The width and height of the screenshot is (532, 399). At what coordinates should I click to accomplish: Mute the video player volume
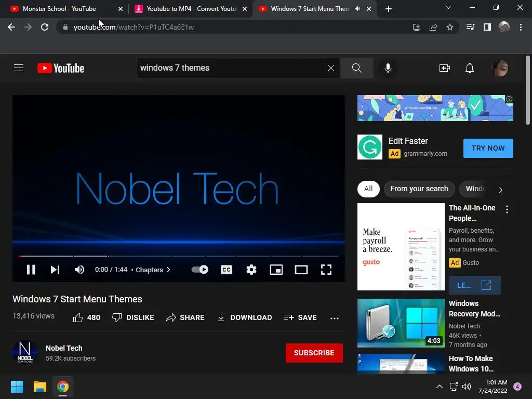(79, 270)
